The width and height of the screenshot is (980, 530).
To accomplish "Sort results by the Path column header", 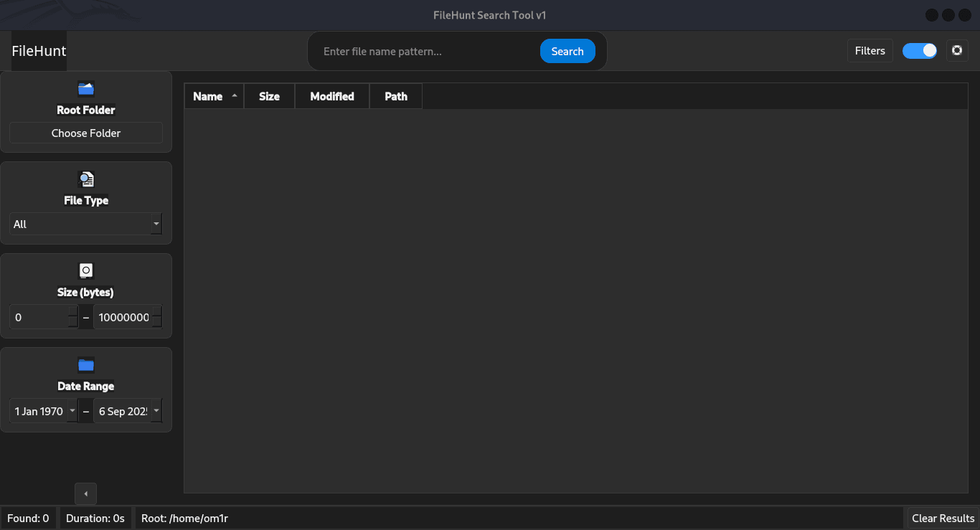I will 396,96.
